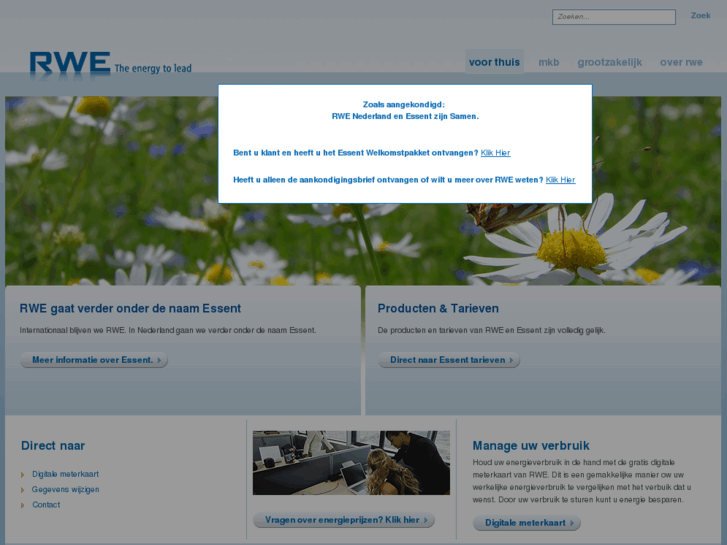Open Digitale meterkaart link under Direct naar
Screen dimensions: 727x545
pyautogui.click(x=65, y=474)
